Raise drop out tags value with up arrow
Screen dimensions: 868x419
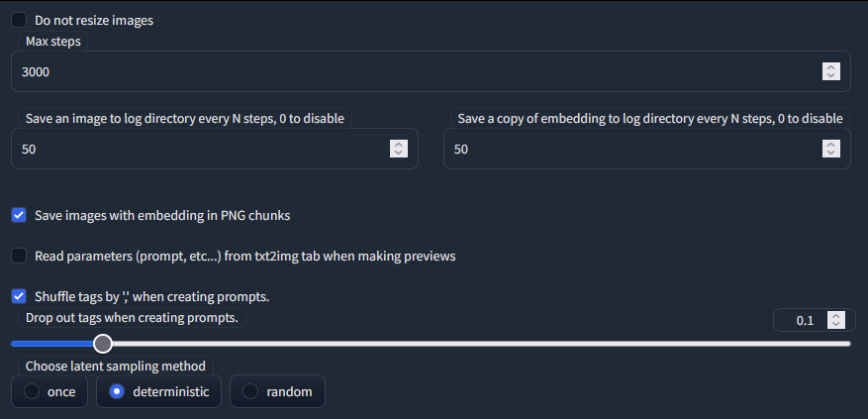pyautogui.click(x=836, y=316)
